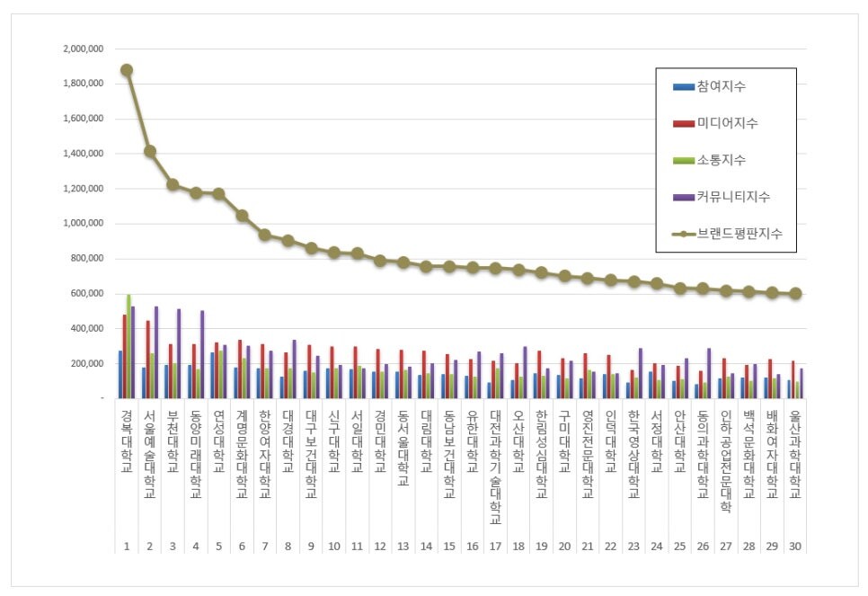Select the 브랜드평판지수 legend text label
This screenshot has height=596, width=868.
click(739, 234)
